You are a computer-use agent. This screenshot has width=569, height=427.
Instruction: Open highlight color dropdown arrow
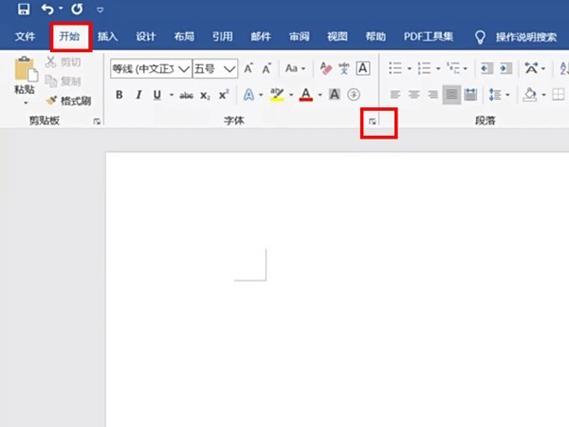tap(291, 95)
